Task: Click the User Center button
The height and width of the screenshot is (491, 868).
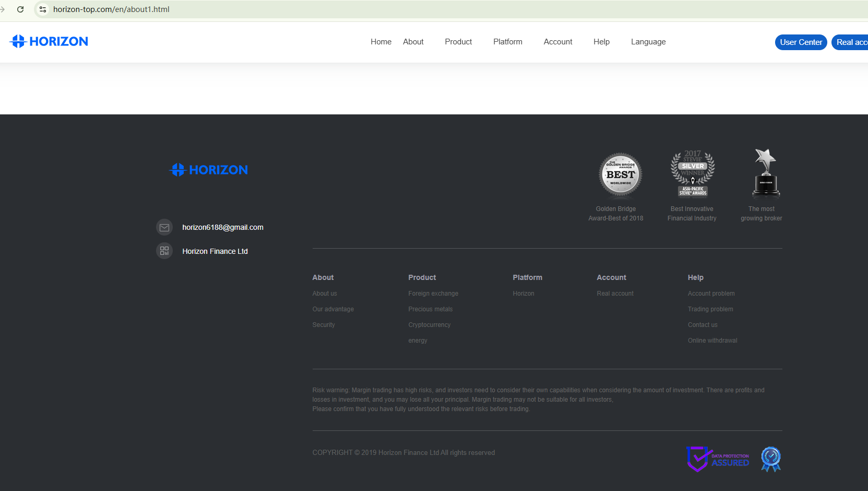Action: (801, 42)
